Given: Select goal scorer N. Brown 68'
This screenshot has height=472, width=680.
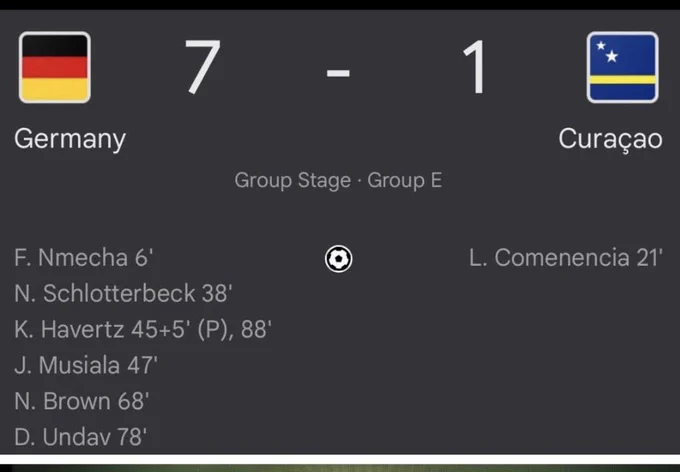Looking at the screenshot, I should pos(82,401).
